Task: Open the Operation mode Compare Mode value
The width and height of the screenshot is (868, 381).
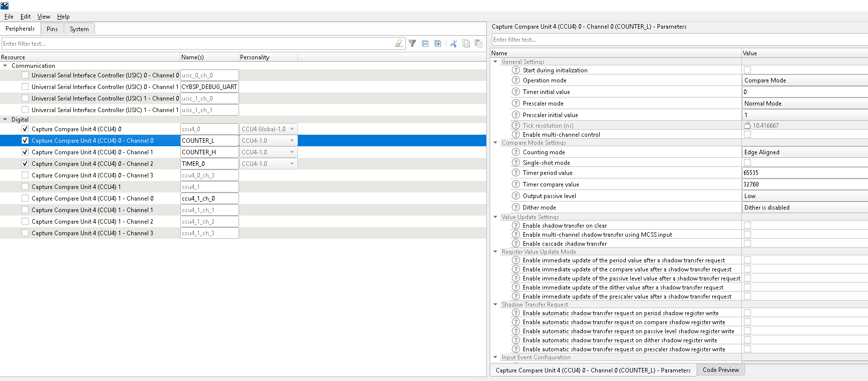Action: (x=805, y=80)
